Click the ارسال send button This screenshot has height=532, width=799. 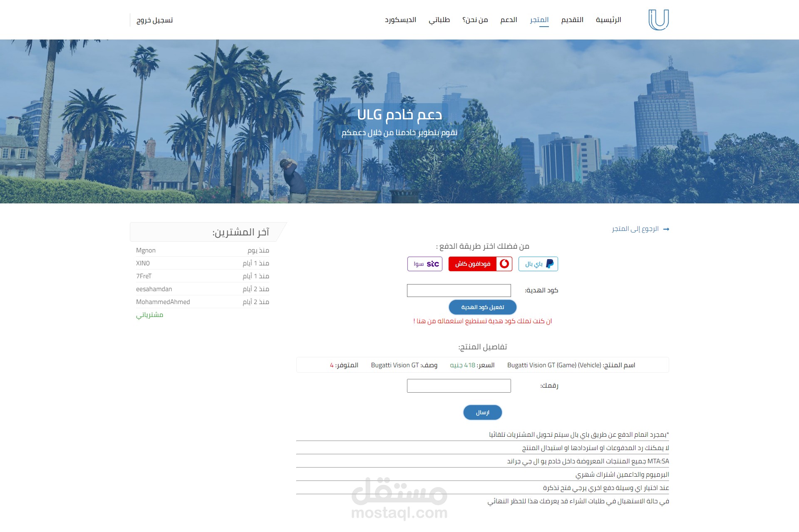pyautogui.click(x=483, y=412)
